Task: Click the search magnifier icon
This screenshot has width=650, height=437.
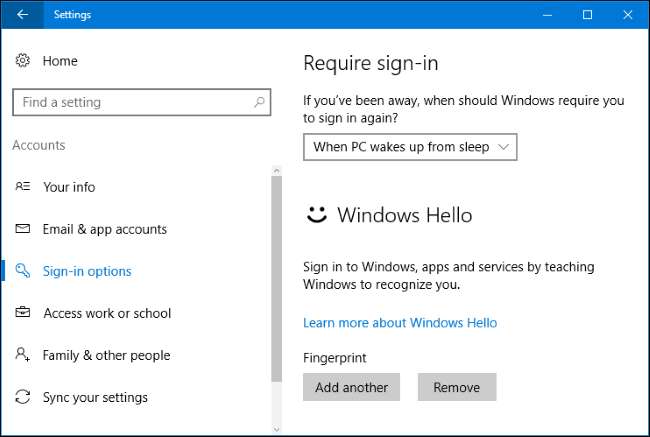Action: 260,102
